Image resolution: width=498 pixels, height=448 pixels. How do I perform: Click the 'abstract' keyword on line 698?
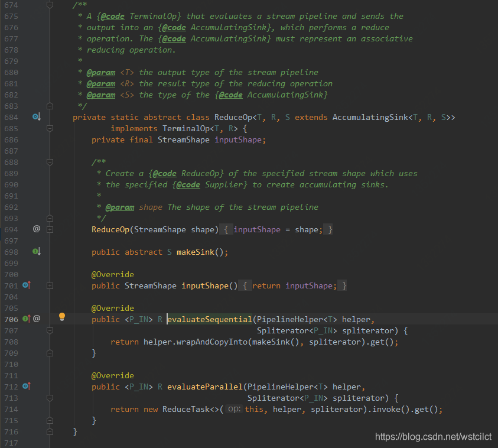143,252
